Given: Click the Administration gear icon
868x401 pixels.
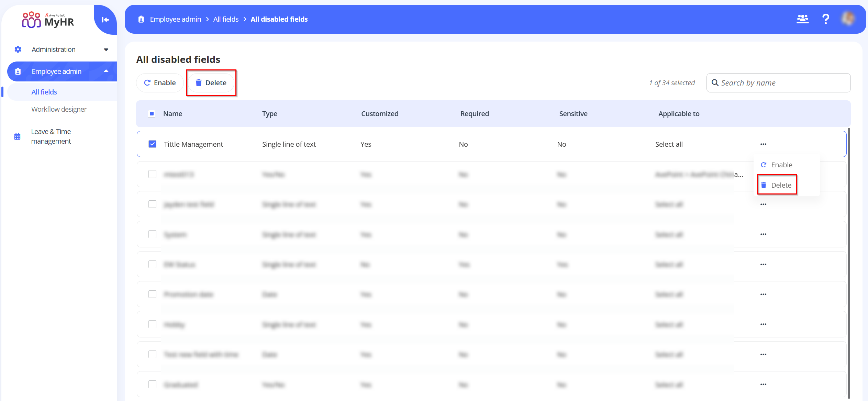Looking at the screenshot, I should click(18, 49).
